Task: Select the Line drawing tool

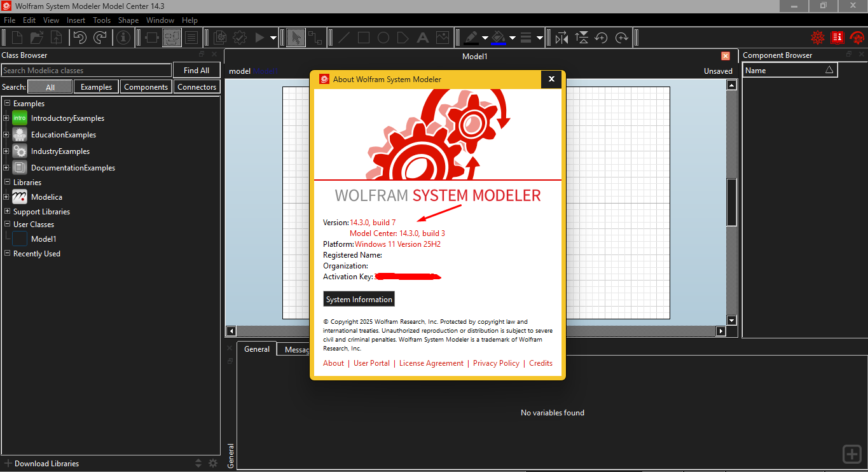Action: click(343, 38)
